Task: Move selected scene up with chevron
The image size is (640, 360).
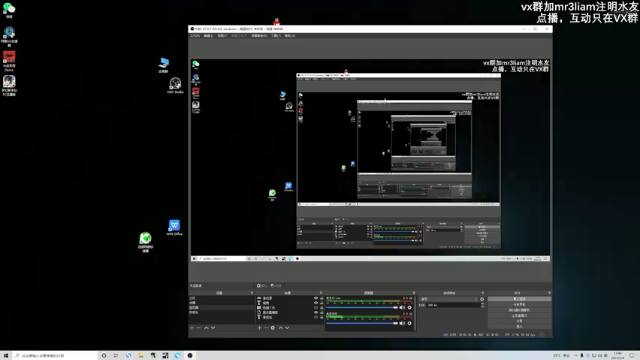Action: coord(206,328)
